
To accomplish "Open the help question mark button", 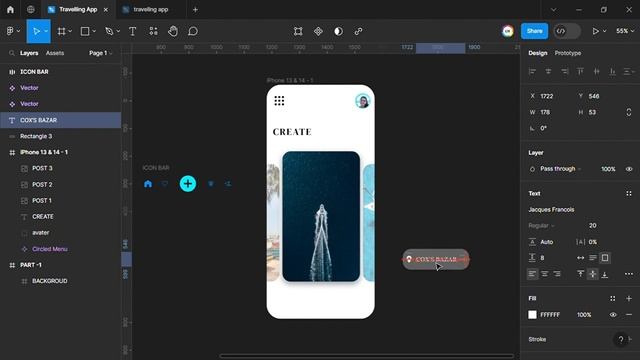I will pyautogui.click(x=621, y=339).
